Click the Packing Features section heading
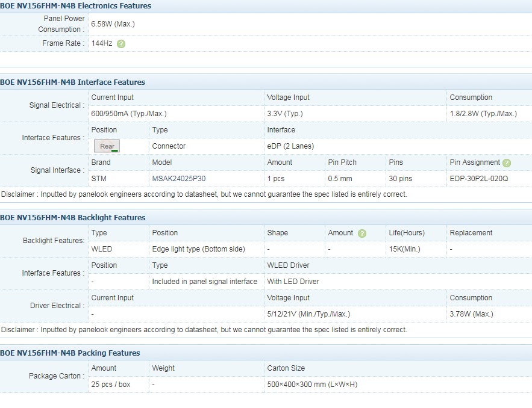Screen dimensions: 532x408 70,353
